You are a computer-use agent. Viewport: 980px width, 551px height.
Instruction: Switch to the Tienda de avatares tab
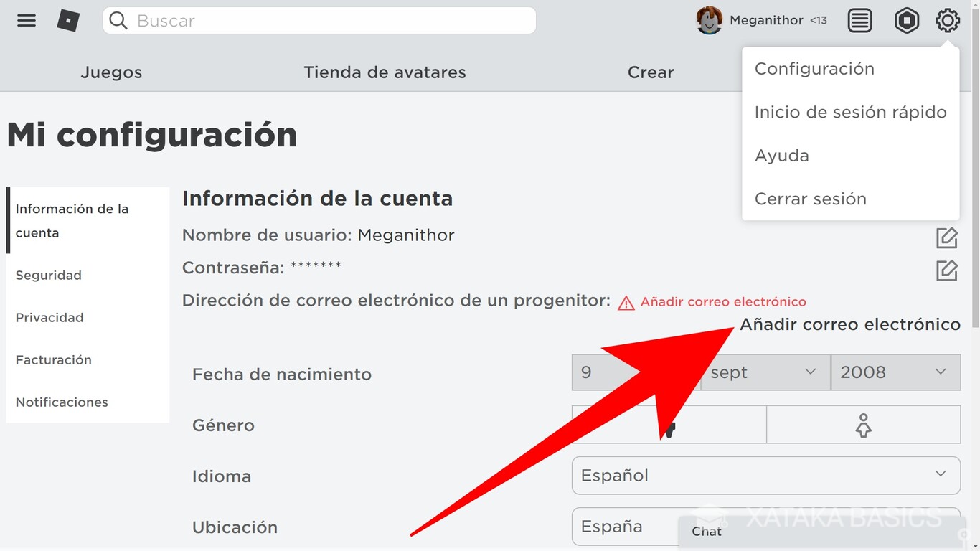coord(385,72)
